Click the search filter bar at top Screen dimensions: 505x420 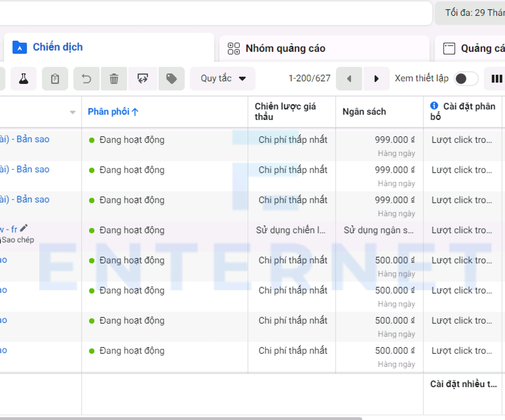(215, 13)
